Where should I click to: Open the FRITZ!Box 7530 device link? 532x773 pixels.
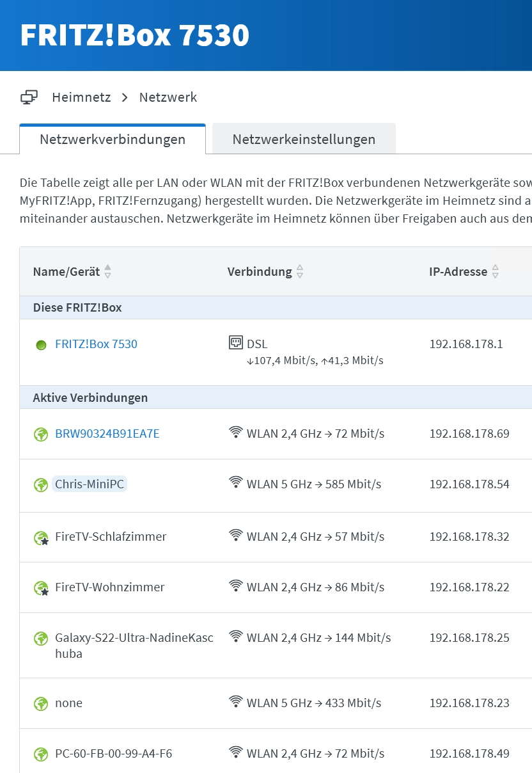(96, 344)
